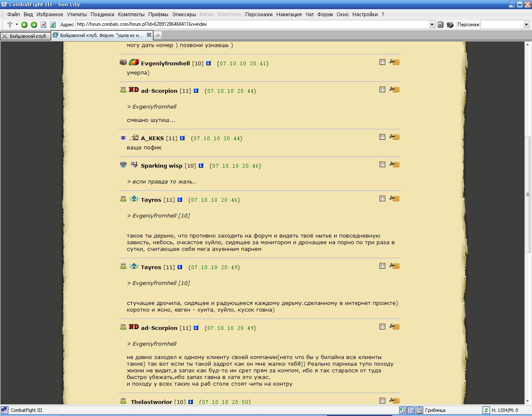
Task: Click the clipboard icon in the status bar
Action: (x=419, y=410)
